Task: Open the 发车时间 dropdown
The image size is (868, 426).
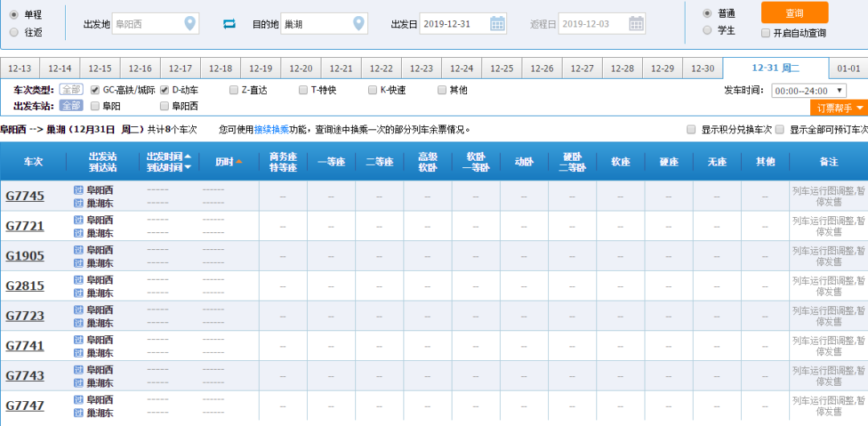Action: [x=809, y=91]
